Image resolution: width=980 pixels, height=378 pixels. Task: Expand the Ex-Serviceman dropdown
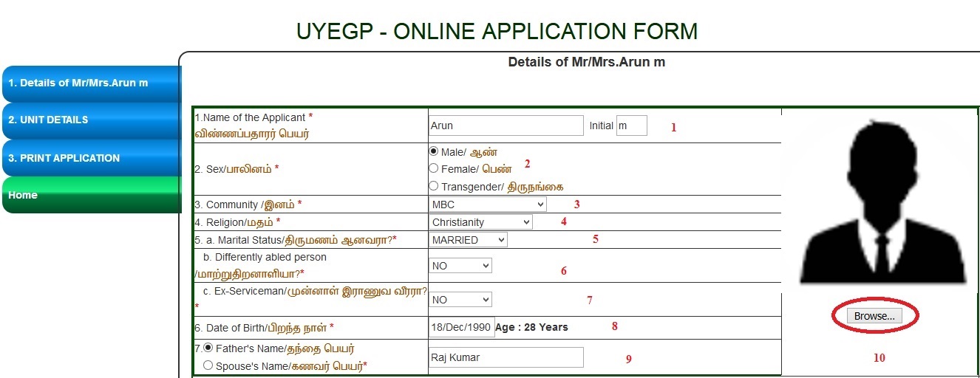coord(460,300)
